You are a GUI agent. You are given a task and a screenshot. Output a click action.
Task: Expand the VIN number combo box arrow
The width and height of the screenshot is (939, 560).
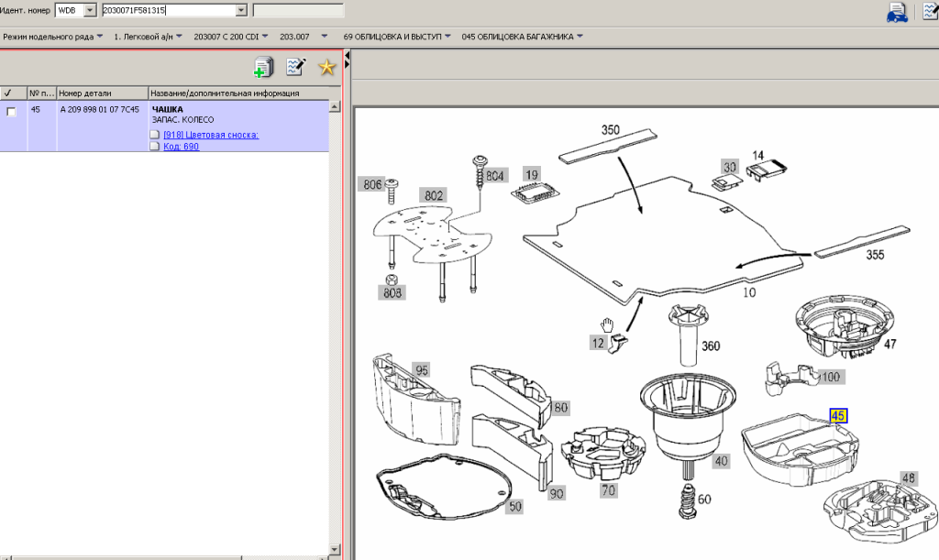241,10
